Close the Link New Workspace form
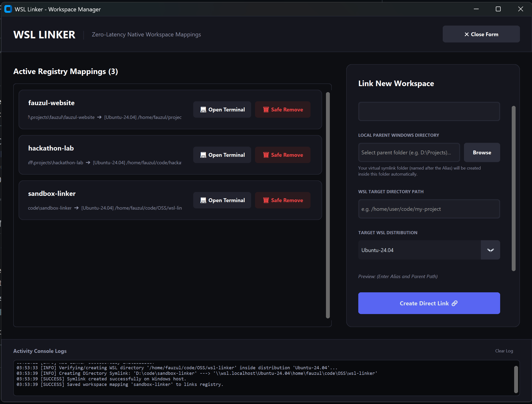The width and height of the screenshot is (532, 404). click(x=481, y=34)
